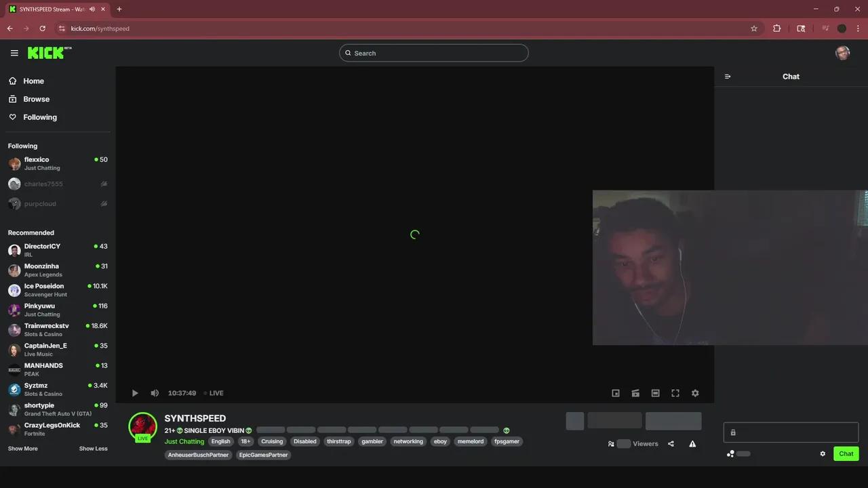The width and height of the screenshot is (868, 488).
Task: Reload the page
Action: point(42,28)
